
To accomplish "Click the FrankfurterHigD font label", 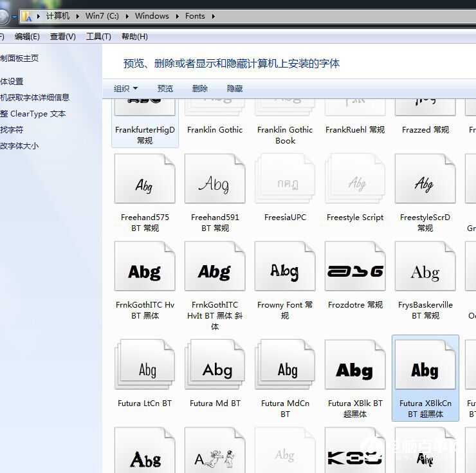I will tap(145, 135).
